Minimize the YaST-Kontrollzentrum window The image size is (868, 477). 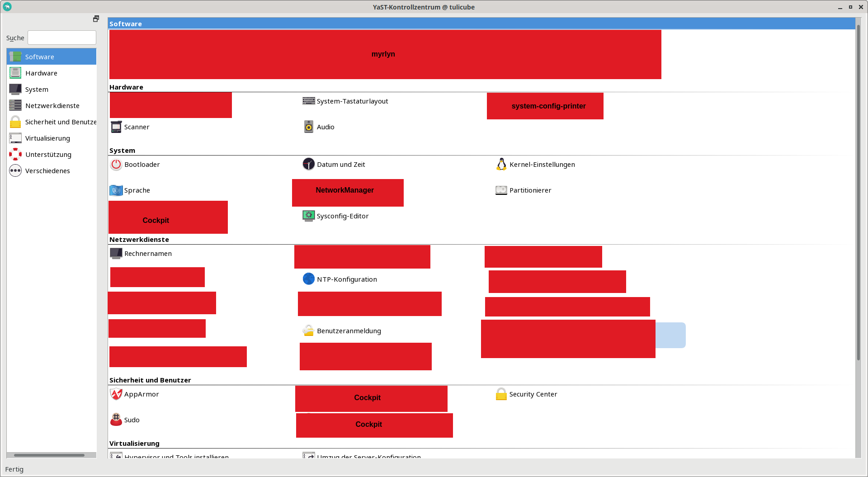point(840,7)
